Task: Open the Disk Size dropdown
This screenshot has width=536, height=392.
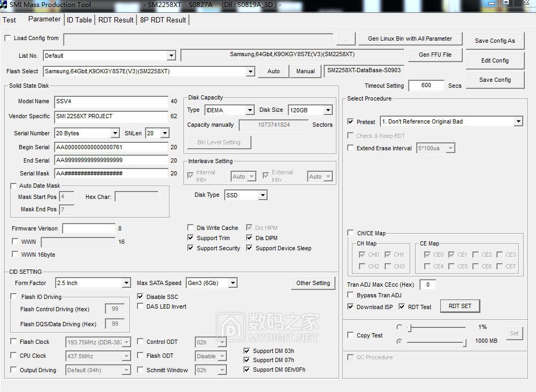Action: click(327, 110)
